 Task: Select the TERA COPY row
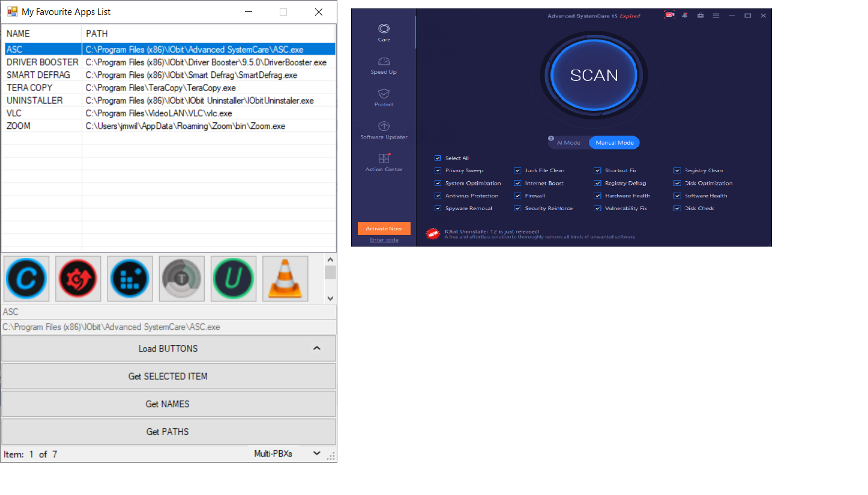coord(169,88)
